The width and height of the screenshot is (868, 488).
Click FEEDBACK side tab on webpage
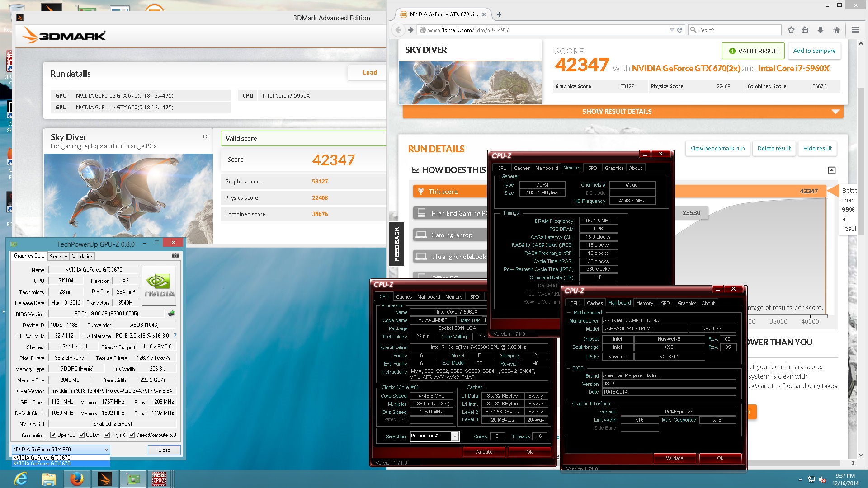pos(397,244)
